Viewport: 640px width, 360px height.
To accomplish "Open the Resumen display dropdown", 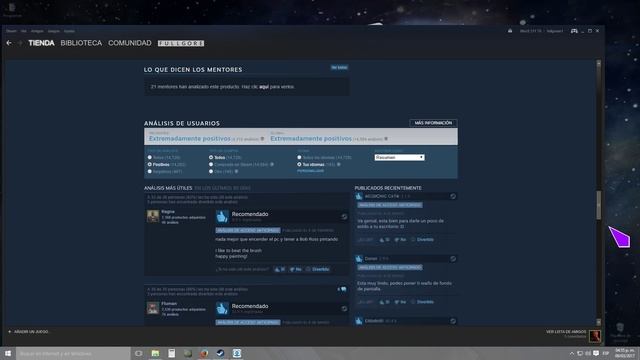I will click(399, 158).
